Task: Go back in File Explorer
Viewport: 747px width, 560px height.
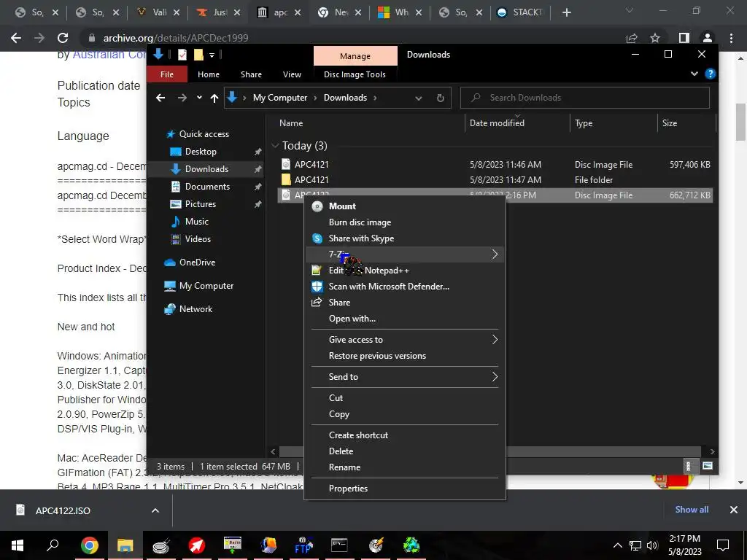Action: [x=160, y=98]
